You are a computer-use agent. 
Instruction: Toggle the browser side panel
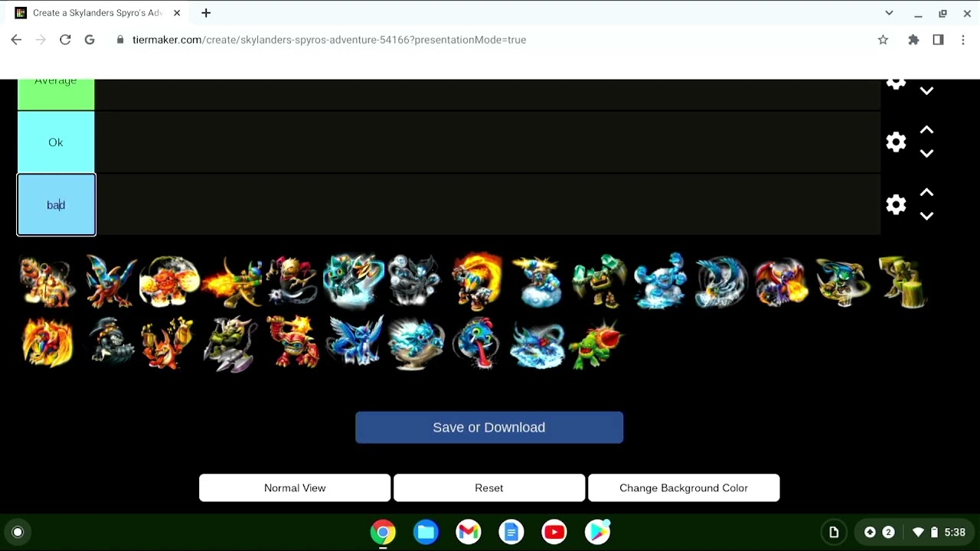click(x=938, y=40)
